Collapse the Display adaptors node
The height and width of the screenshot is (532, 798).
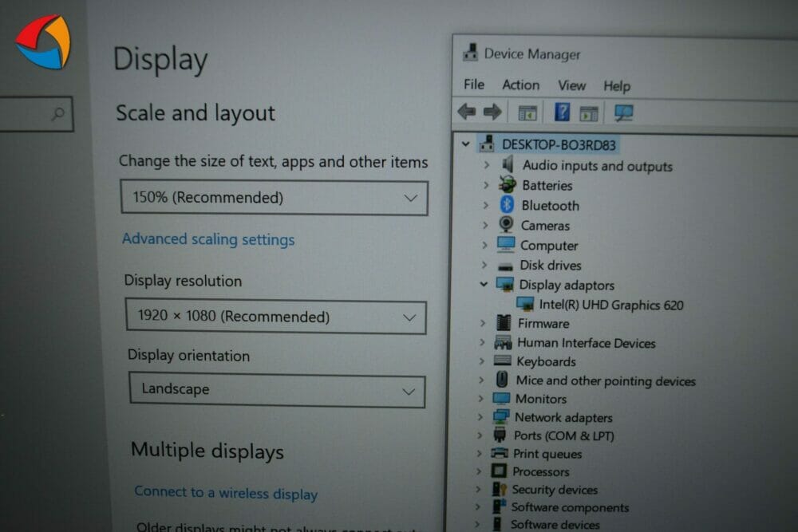(484, 284)
